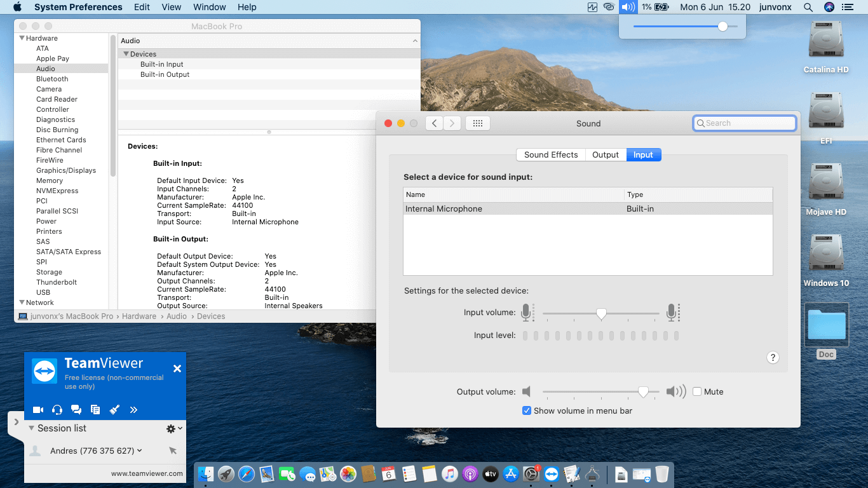868x488 pixels.
Task: Open the Sound help question mark button
Action: tap(773, 358)
